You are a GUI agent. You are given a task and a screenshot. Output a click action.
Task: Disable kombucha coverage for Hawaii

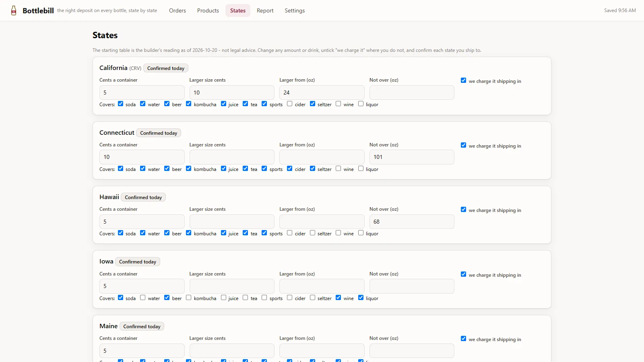click(189, 233)
